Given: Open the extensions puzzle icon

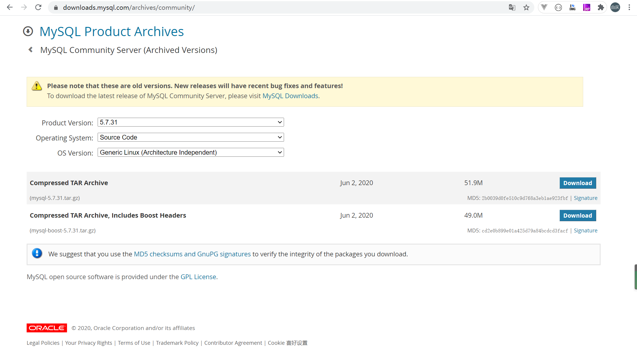Looking at the screenshot, I should pos(601,7).
